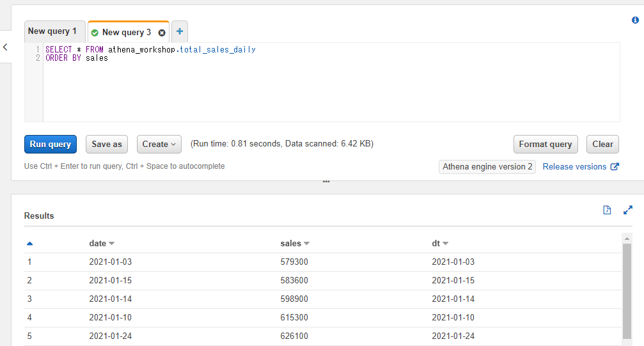Click the info icon at top right
Viewport: 644px width, 346px height.
click(635, 20)
